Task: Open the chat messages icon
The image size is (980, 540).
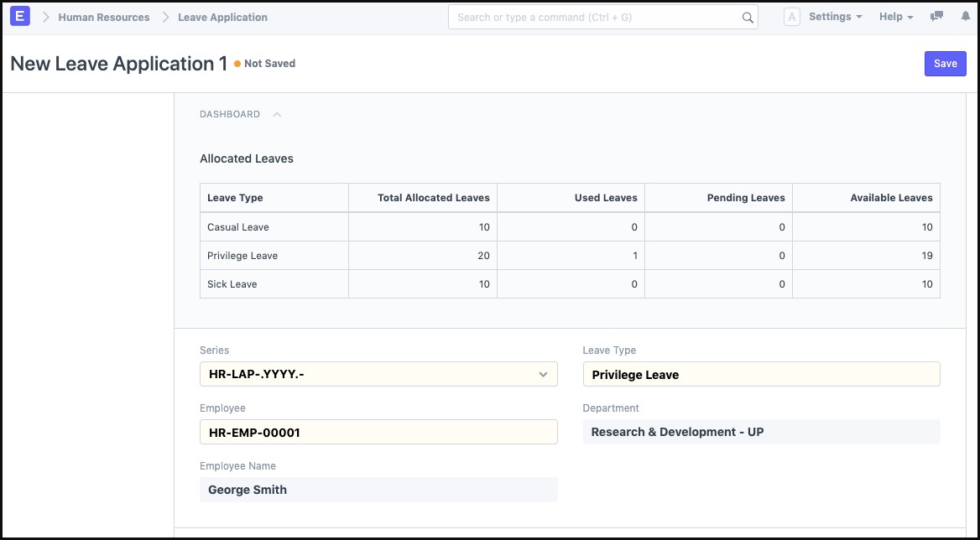Action: point(936,17)
